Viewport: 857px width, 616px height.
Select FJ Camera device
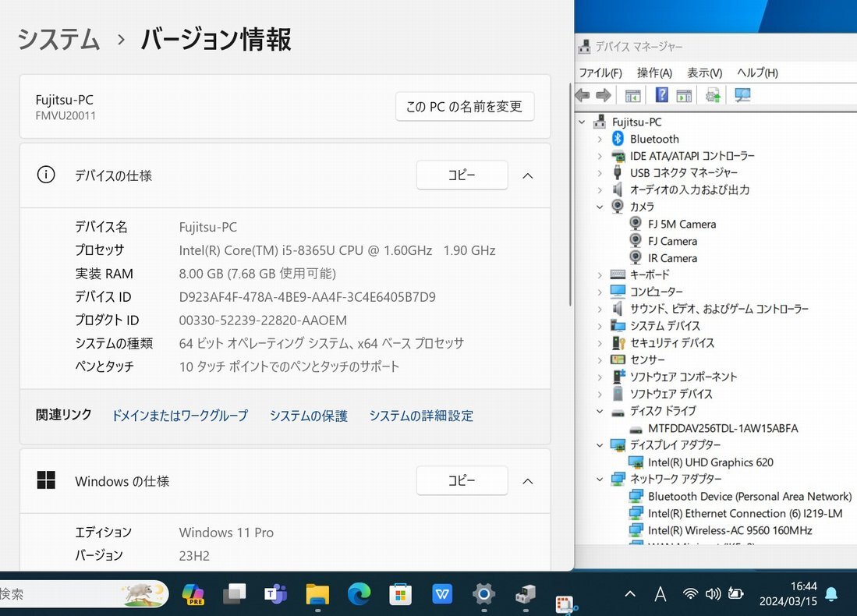[672, 241]
